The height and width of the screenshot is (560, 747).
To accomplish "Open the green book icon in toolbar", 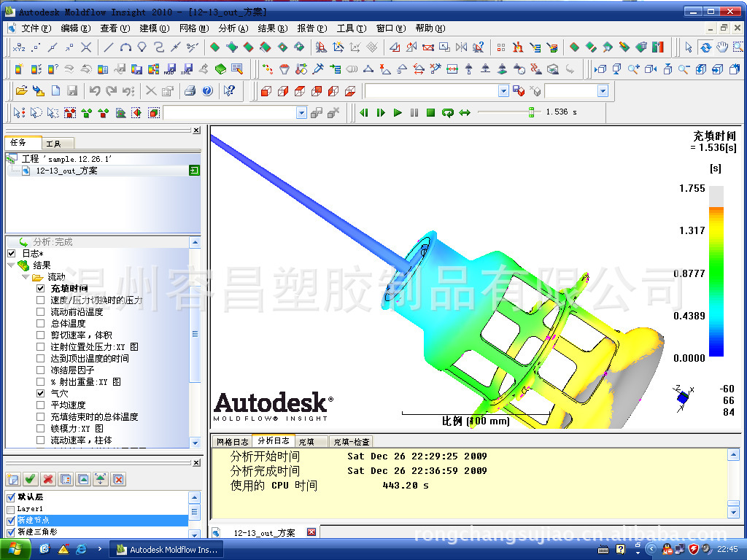I will [x=220, y=69].
